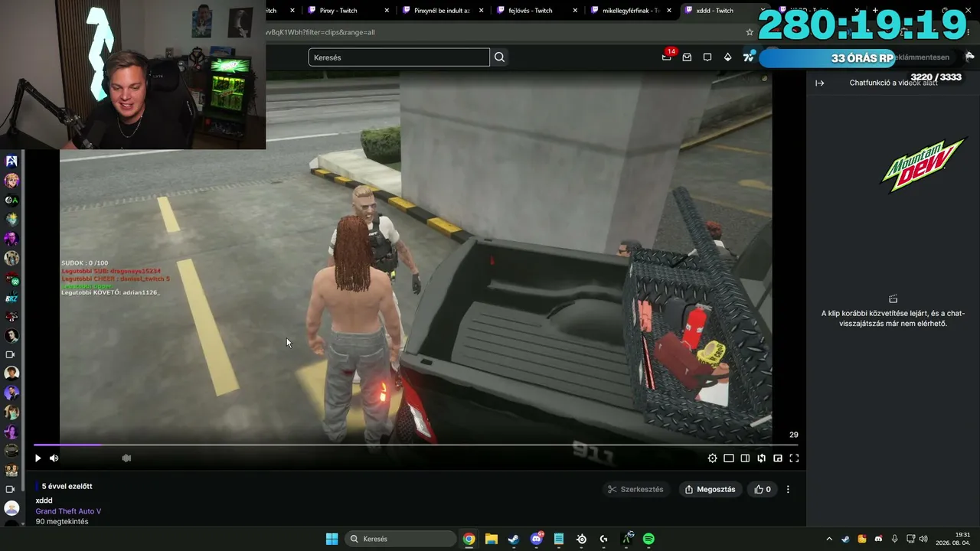
Task: Click the 7TV extension icon
Action: pos(749,57)
